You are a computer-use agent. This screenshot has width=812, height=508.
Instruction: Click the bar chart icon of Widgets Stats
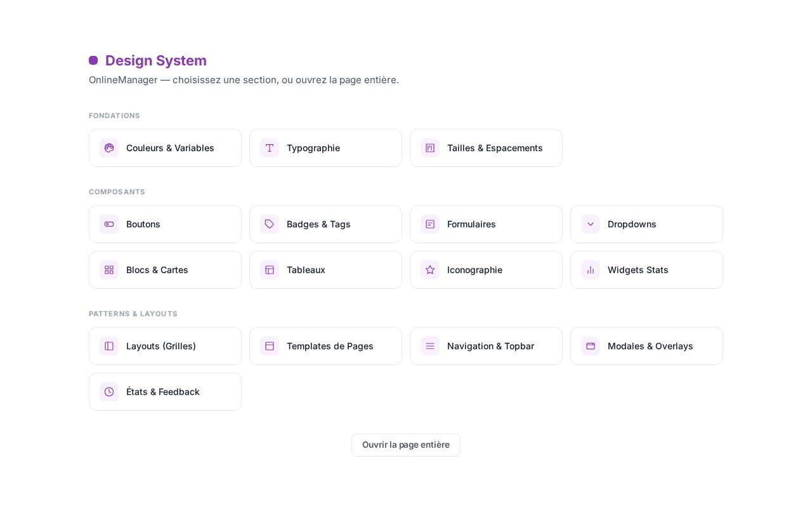point(591,270)
